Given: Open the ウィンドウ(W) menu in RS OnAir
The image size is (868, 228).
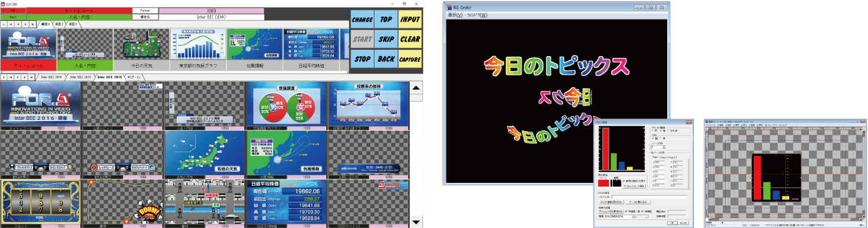Looking at the screenshot, I should 477,14.
